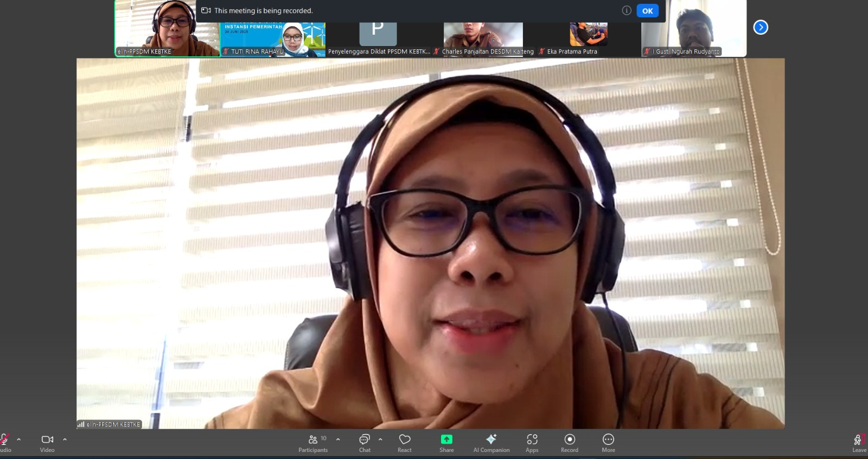Toggle the Video camera on or off

tap(47, 443)
